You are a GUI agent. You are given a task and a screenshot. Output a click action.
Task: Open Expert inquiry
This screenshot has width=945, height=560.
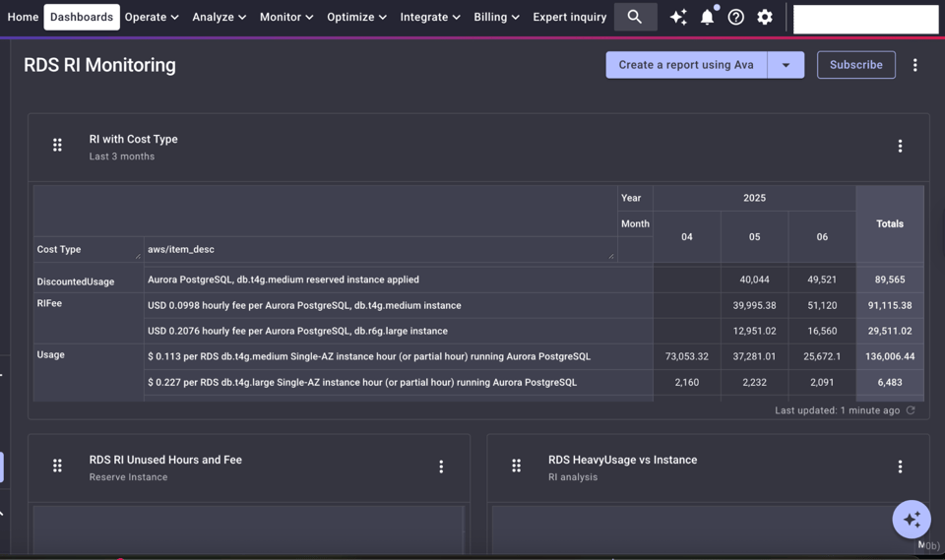[570, 17]
